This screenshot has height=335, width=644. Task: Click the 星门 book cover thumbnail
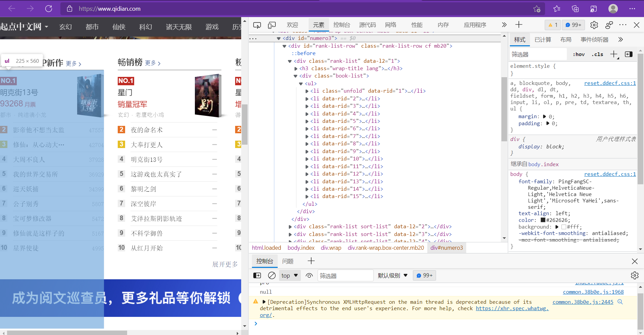coord(208,96)
